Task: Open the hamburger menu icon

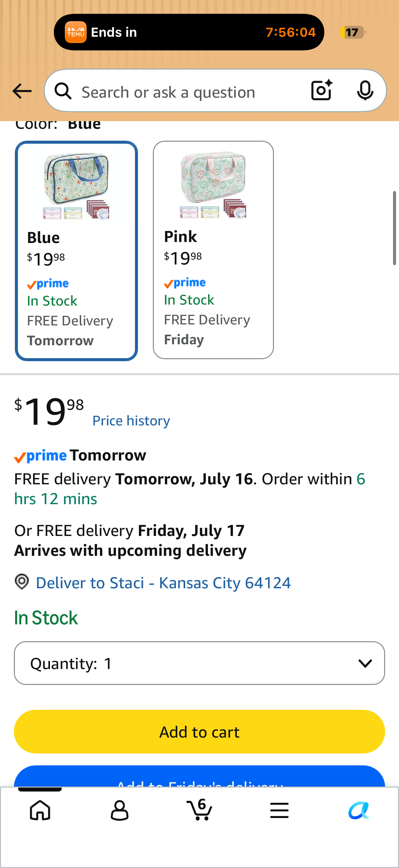Action: (x=279, y=810)
